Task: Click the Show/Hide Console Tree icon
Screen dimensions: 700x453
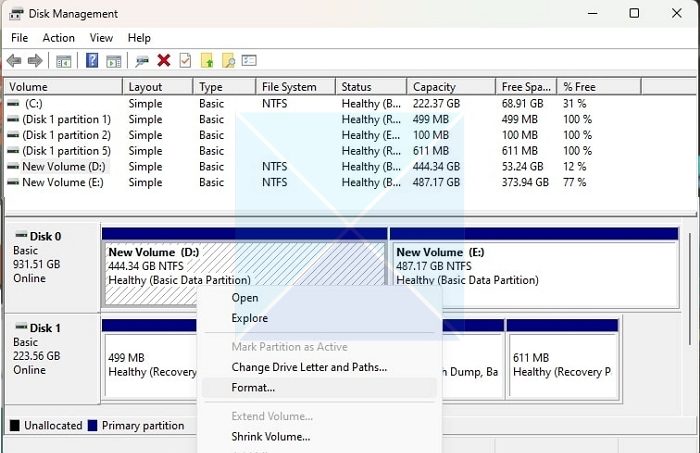Action: pos(63,61)
